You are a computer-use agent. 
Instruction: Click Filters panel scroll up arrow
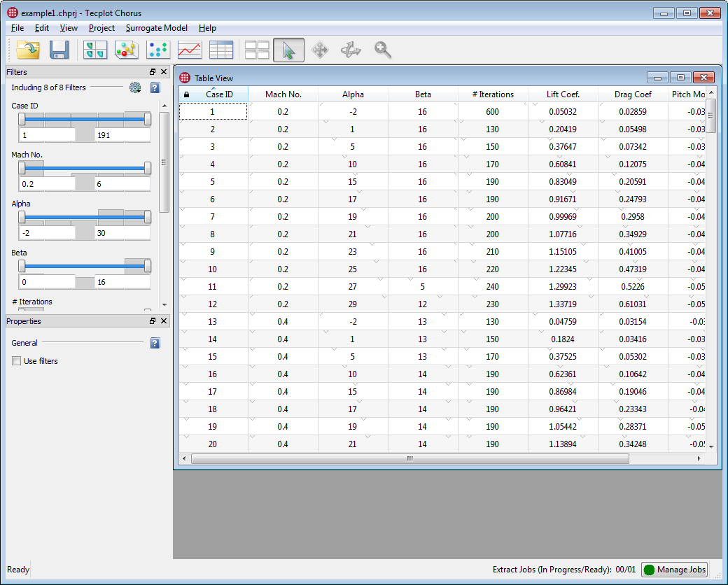click(164, 106)
